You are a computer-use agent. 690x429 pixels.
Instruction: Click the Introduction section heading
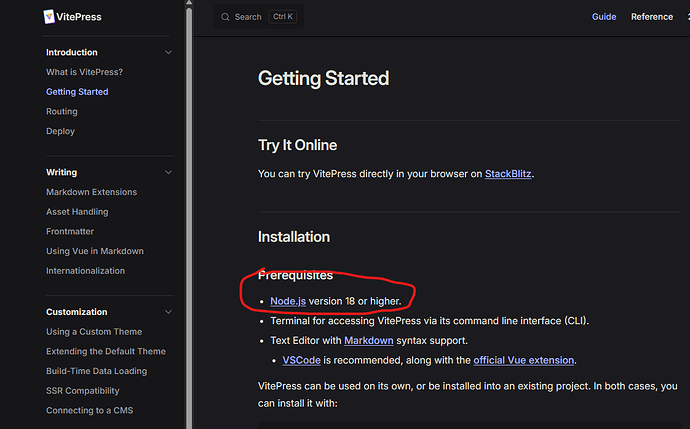pos(72,52)
